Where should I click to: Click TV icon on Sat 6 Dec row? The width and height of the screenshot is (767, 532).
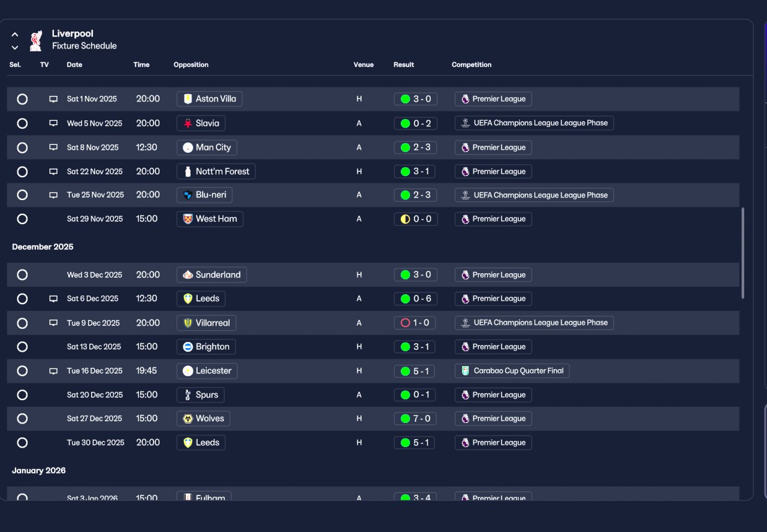[x=53, y=298]
